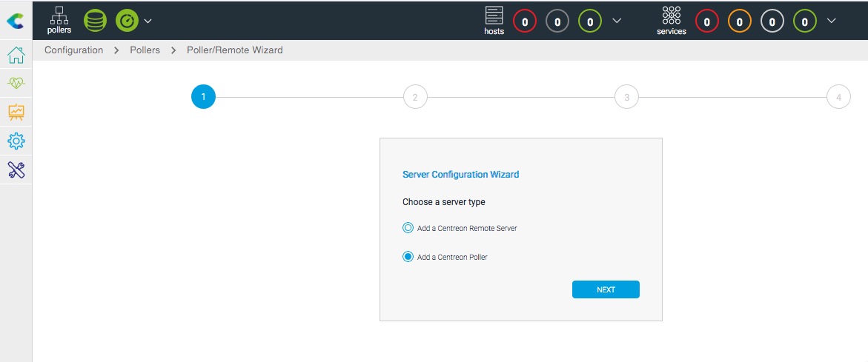The image size is (868, 362).
Task: Expand the pollers status dropdown arrow
Action: [148, 21]
